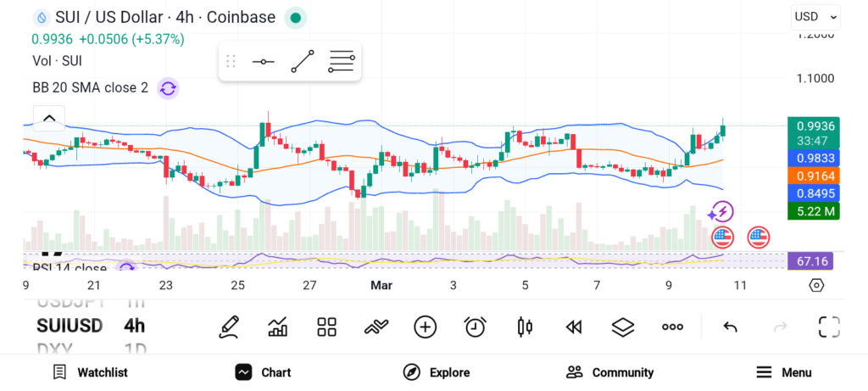Enter fullscreen chart mode

click(829, 327)
